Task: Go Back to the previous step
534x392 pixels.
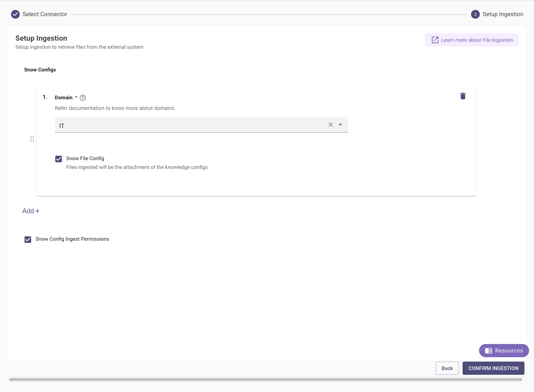Action: pos(447,368)
